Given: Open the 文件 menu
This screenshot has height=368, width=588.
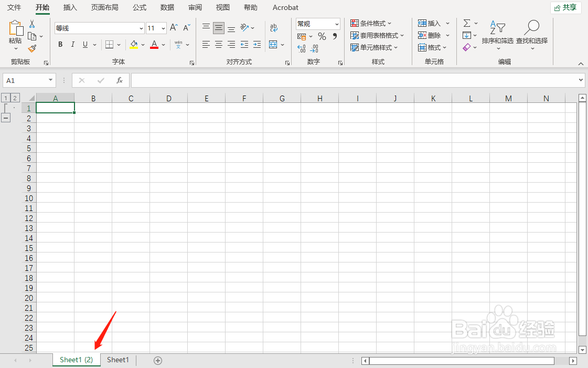Looking at the screenshot, I should 14,7.
